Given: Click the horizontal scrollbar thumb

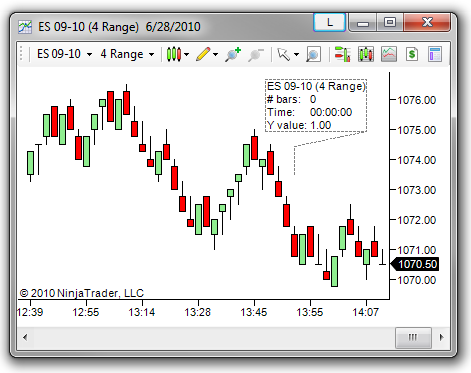Looking at the screenshot, I should [x=413, y=337].
